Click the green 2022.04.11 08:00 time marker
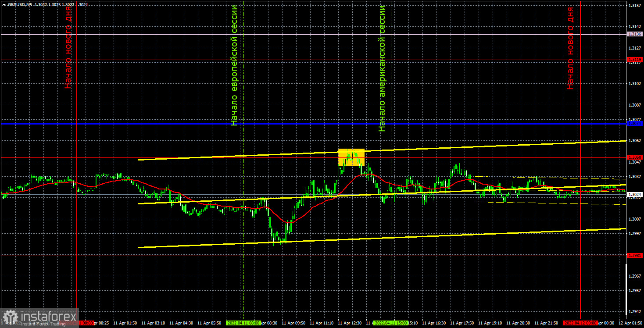Image resolution: width=644 pixels, height=328 pixels. click(x=243, y=323)
